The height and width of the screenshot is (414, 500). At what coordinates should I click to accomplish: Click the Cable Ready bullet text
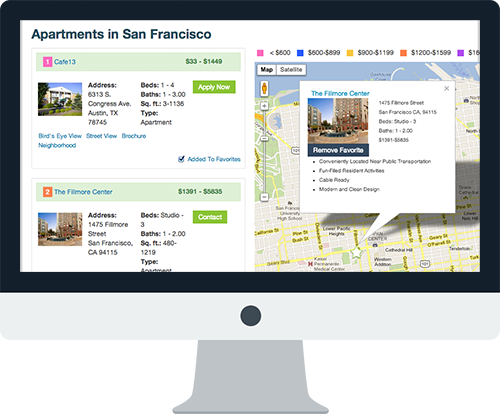coord(334,180)
